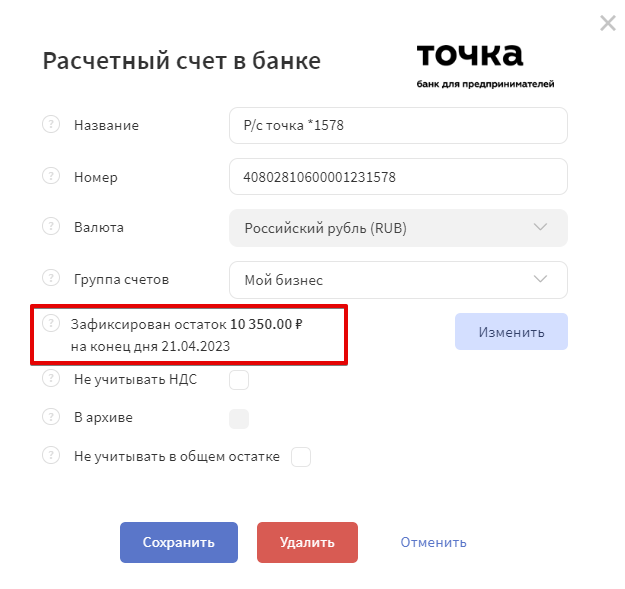Toggle the В архиве checkbox
Screen dimensions: 625x589
pos(239,418)
